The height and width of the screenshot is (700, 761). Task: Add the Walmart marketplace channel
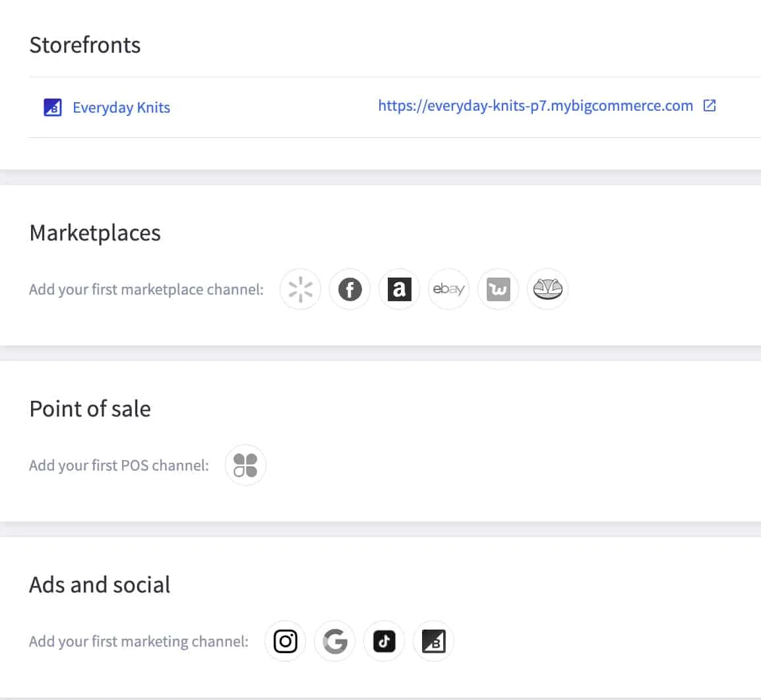tap(301, 289)
